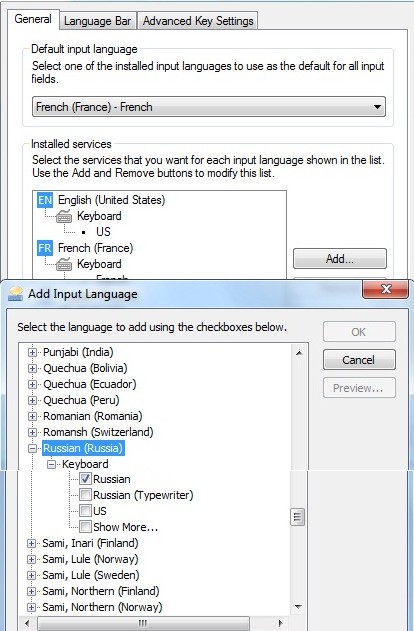Screen dimensions: 414x631
Task: Click the Add Input Language title icon
Action: (16, 294)
